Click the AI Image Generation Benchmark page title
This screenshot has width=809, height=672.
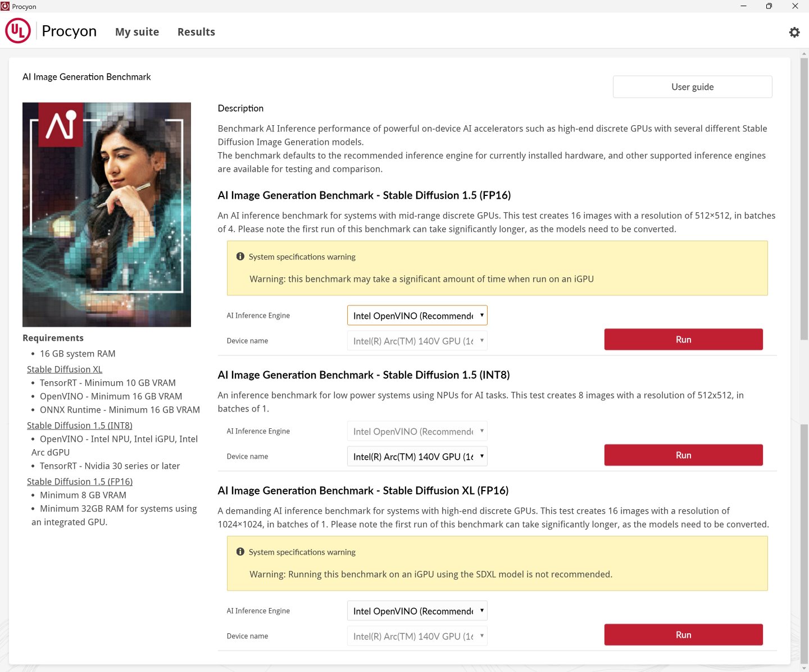(x=87, y=76)
